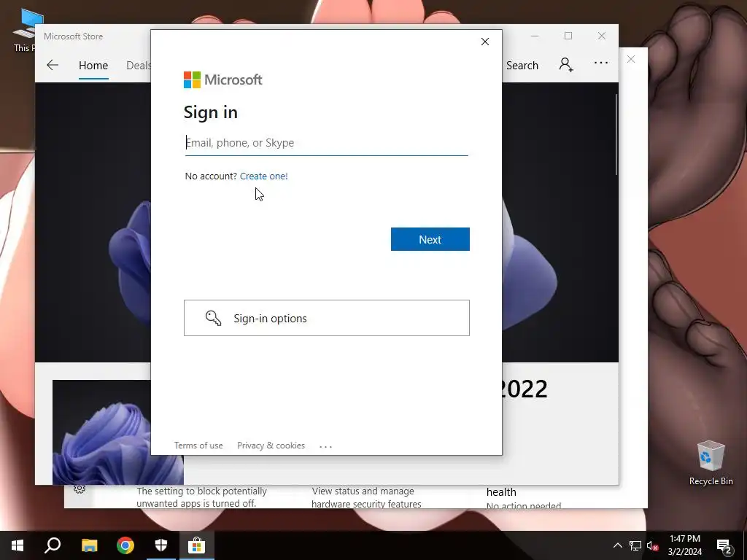Image resolution: width=747 pixels, height=560 pixels.
Task: Click the 'health' heading in Windows Security
Action: click(501, 492)
